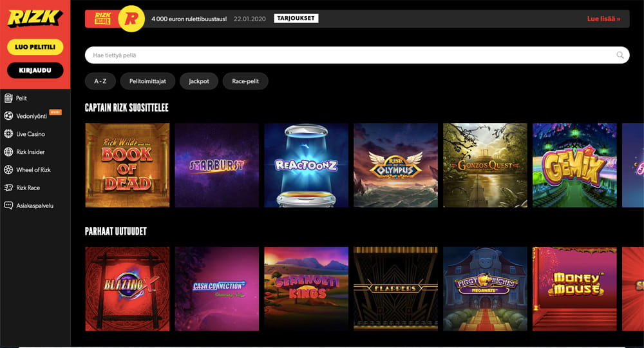644x348 pixels.
Task: Click the LUO PELITILI button
Action: pyautogui.click(x=35, y=47)
